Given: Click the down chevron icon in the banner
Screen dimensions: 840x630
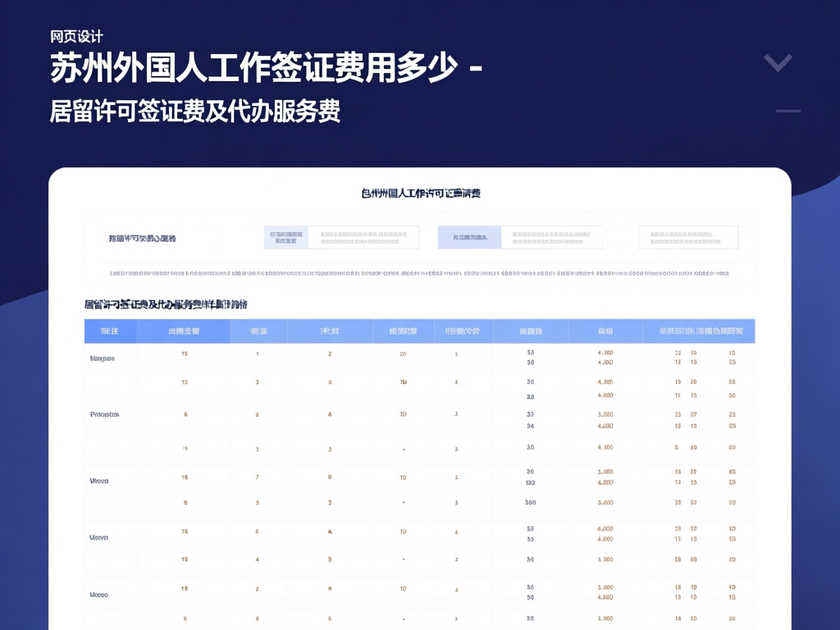Looking at the screenshot, I should click(x=778, y=62).
